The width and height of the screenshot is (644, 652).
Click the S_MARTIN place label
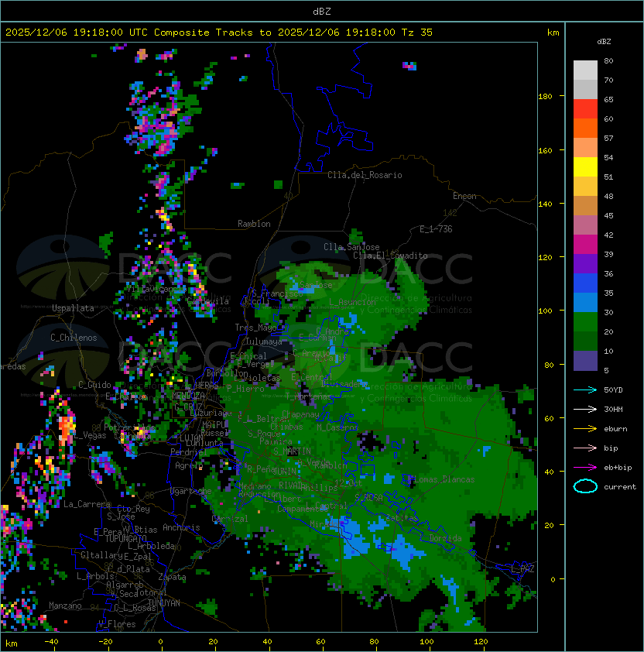tap(292, 451)
